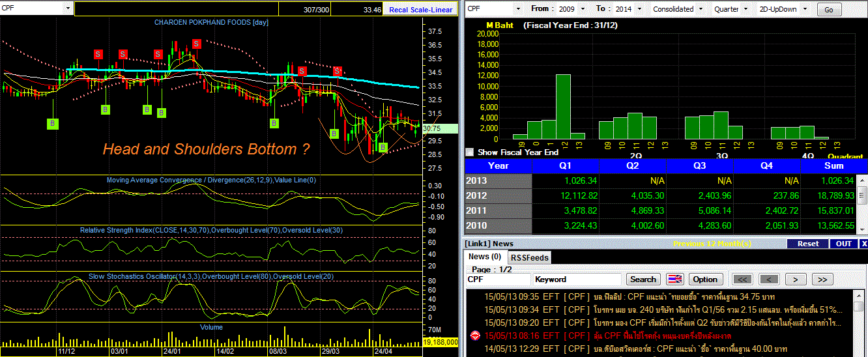Go to next news page with > button
The image size is (868, 357).
coord(796,279)
